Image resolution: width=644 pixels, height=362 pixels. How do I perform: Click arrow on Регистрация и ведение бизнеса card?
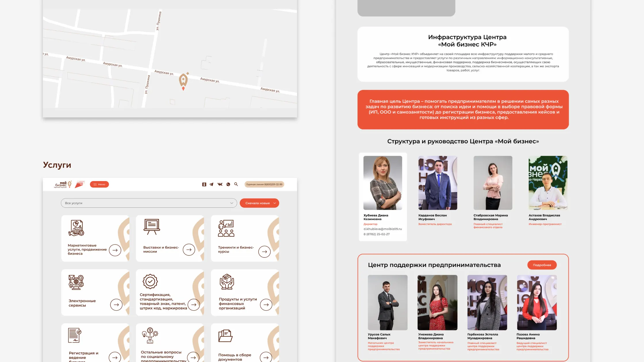[115, 357]
